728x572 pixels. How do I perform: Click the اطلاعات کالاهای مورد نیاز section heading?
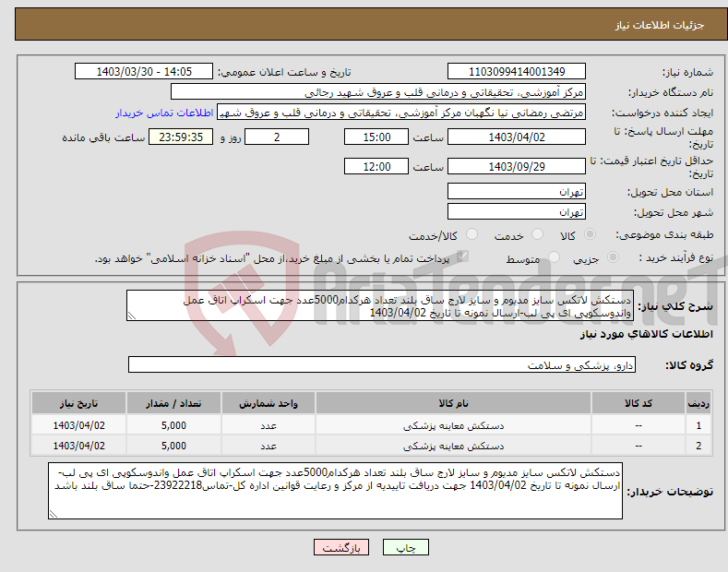646,334
